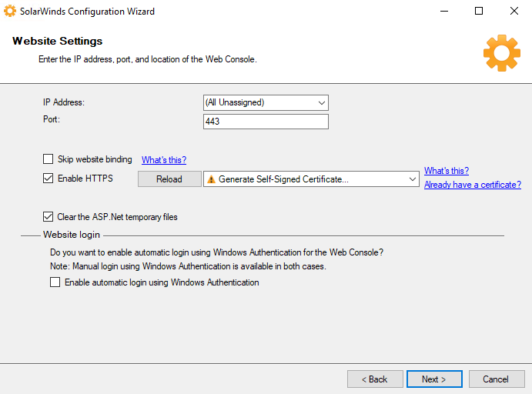This screenshot has width=532, height=394.
Task: Check the Skip website binding checkbox
Action: click(x=49, y=159)
